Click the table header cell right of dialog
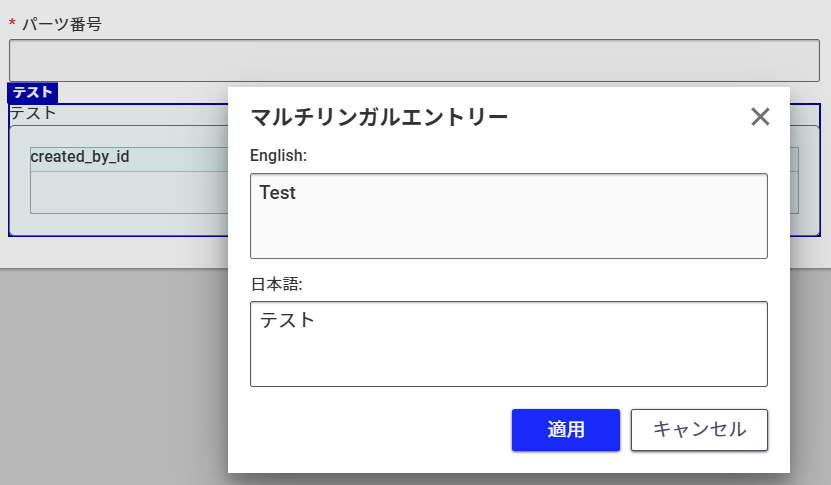This screenshot has height=485, width=831. pyautogui.click(x=794, y=159)
